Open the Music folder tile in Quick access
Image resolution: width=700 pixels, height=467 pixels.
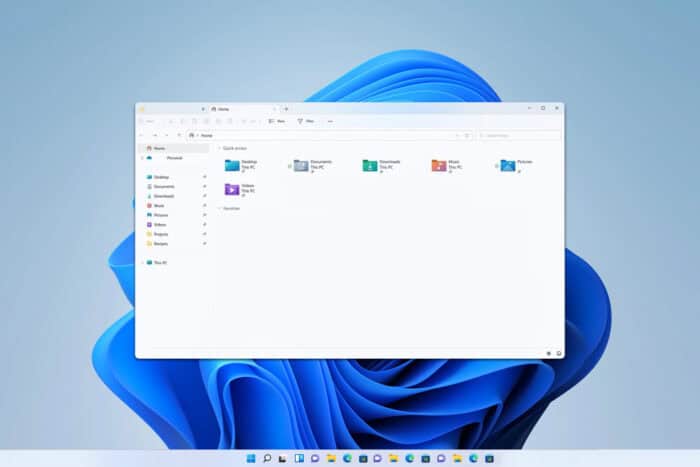tap(446, 166)
